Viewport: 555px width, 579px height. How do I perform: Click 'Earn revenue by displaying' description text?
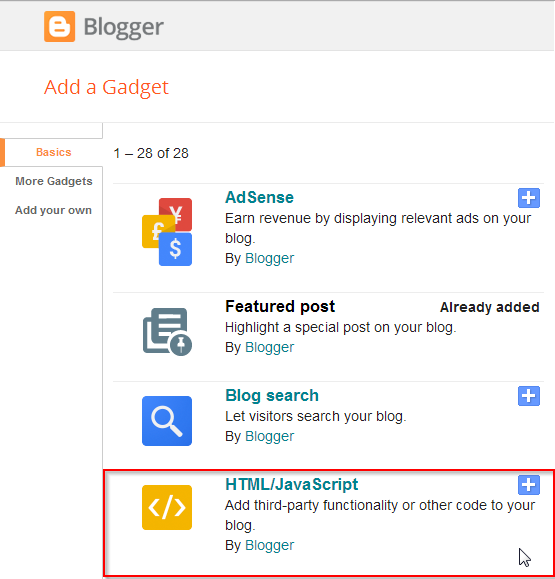378,228
